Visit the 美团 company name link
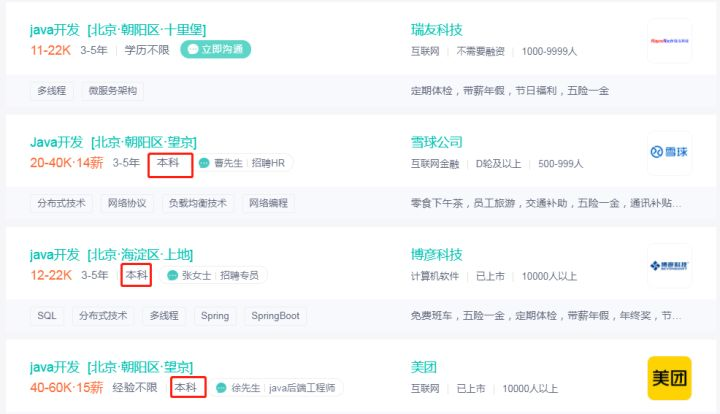720x414 pixels. [424, 367]
